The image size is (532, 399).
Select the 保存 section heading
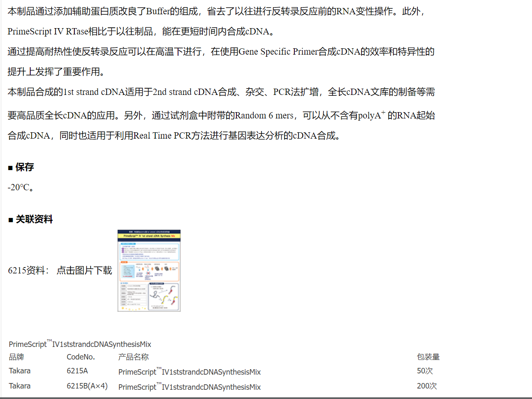pyautogui.click(x=24, y=167)
